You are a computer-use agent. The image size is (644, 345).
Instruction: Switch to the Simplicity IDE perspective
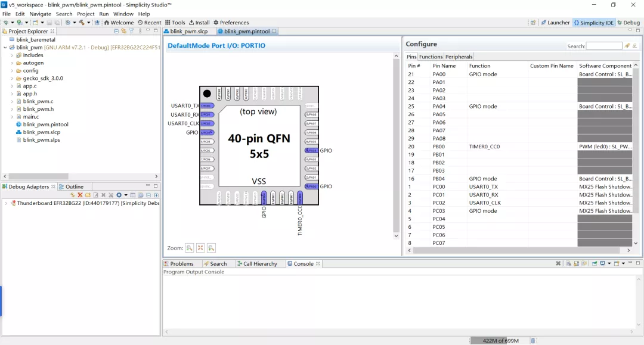(593, 23)
